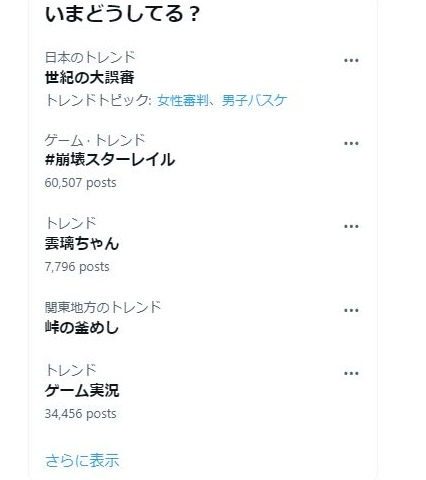
Task: Click さらに表示 to show more trends
Action: (82, 461)
